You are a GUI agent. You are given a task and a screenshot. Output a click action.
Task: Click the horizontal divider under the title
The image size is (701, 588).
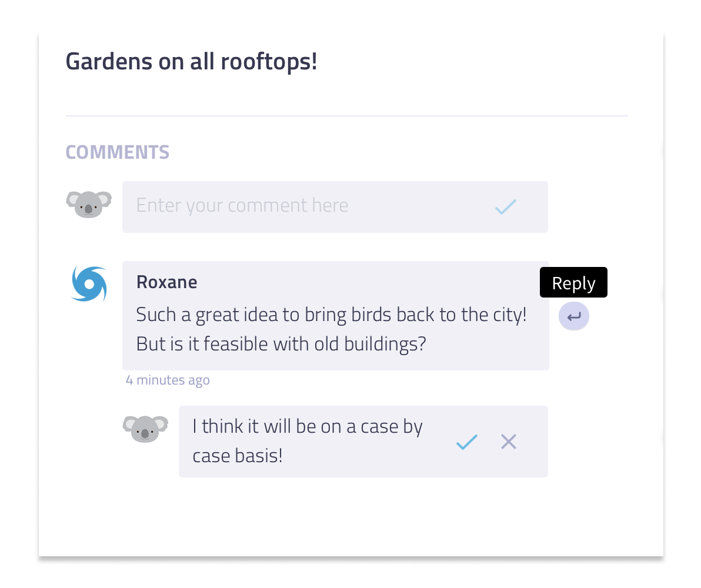pyautogui.click(x=346, y=116)
